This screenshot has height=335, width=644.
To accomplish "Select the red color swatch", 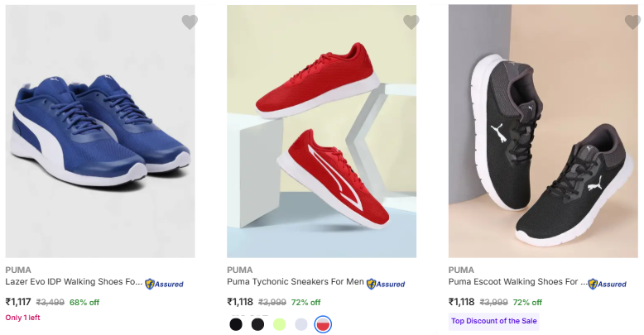I will point(324,324).
